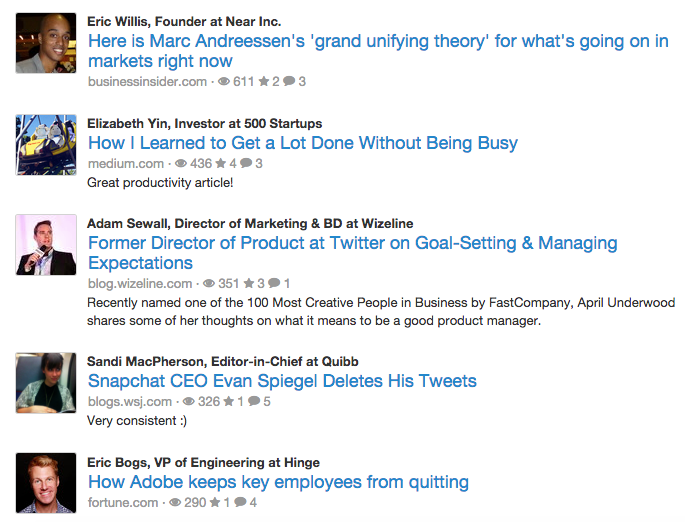Click Eric Willis profile photo

(46, 43)
